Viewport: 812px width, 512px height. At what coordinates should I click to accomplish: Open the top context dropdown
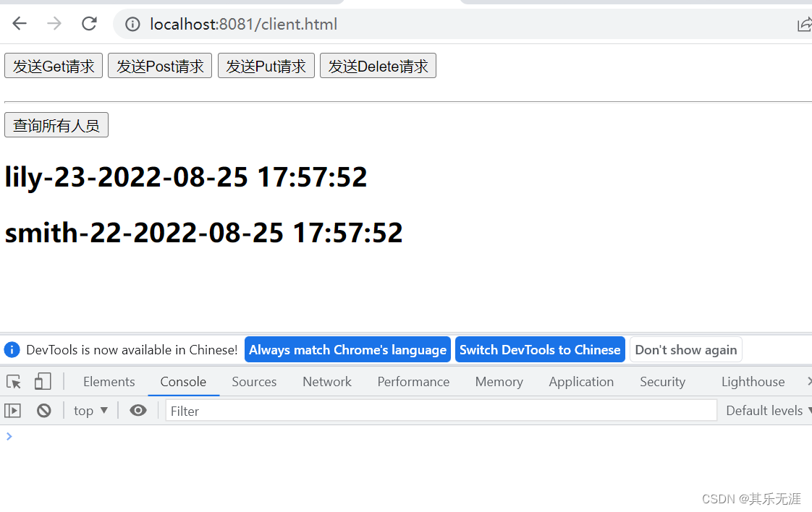point(90,411)
